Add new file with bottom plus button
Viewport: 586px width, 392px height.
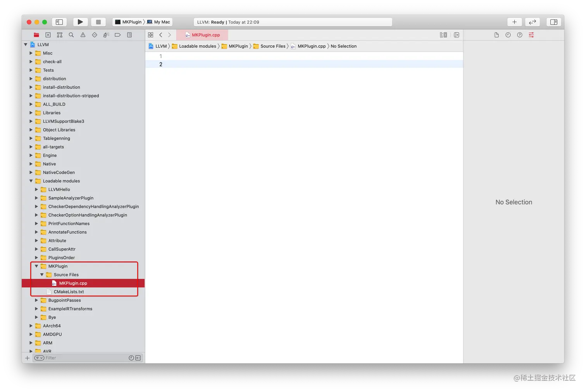coord(27,358)
